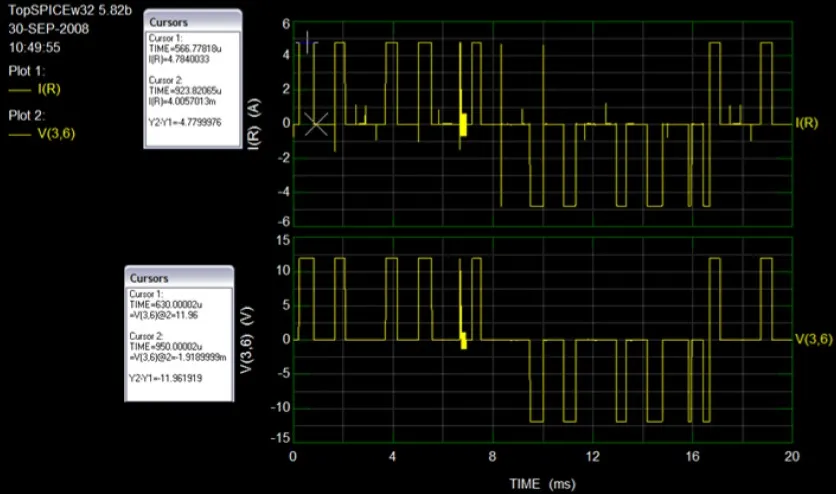Click the Cursor 1 TIME=566.77818u readout
The height and width of the screenshot is (494, 836).
click(x=185, y=48)
